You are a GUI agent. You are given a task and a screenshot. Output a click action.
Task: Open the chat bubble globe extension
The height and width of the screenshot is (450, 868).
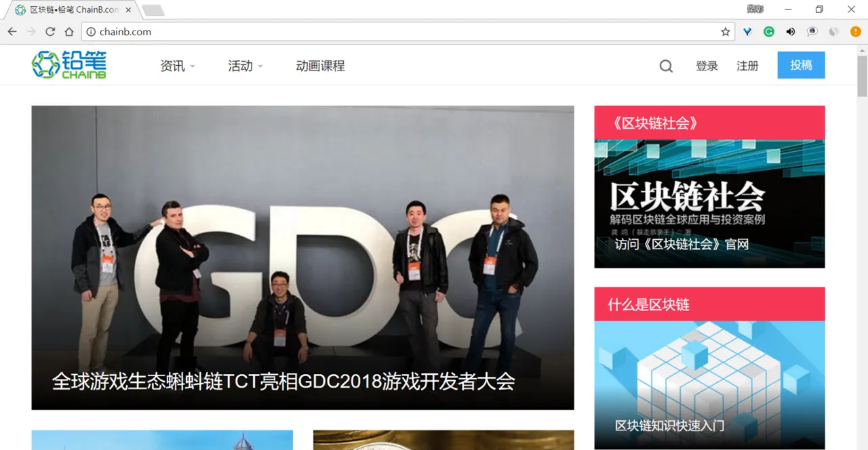pos(812,32)
